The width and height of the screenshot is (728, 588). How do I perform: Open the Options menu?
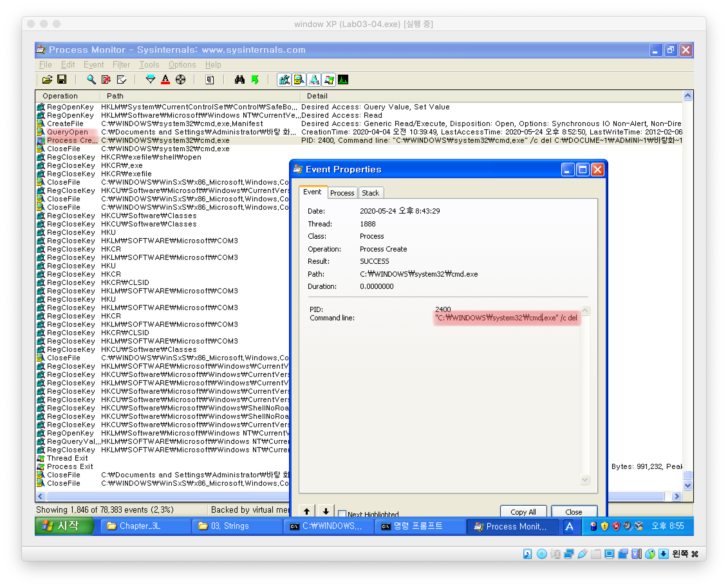point(182,65)
